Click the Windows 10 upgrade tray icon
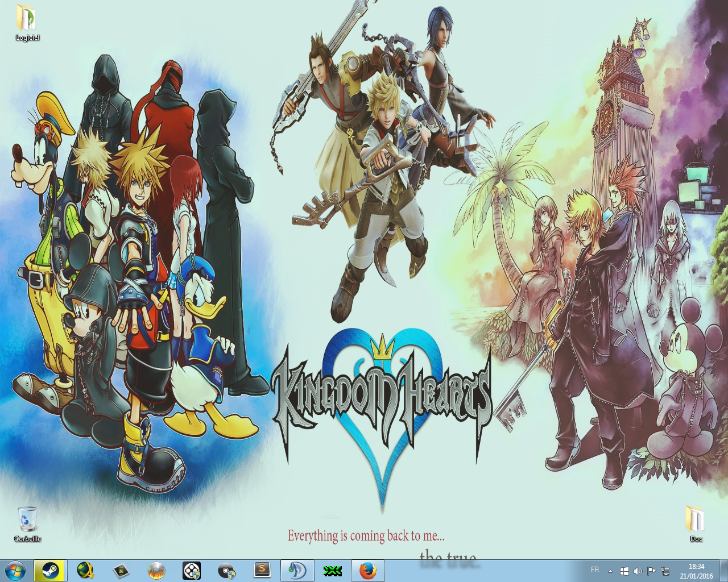Screen dimensions: 728x582 [624, 571]
